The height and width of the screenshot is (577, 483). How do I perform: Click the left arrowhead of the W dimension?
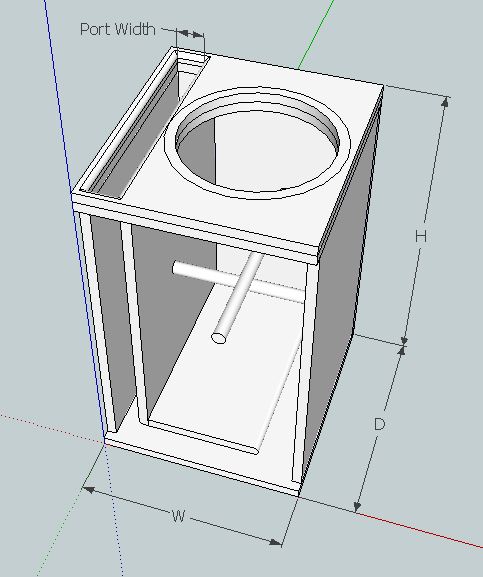(89, 490)
